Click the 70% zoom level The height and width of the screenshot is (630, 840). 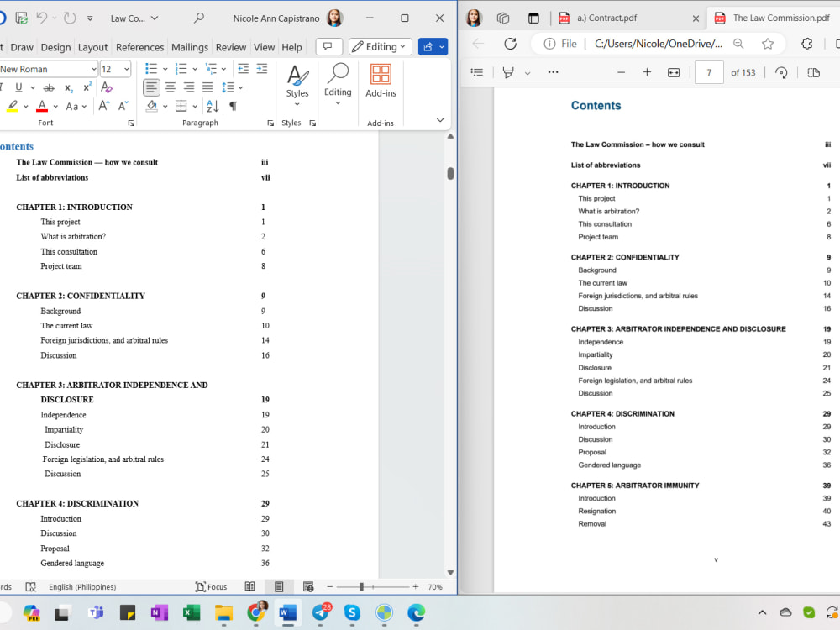click(435, 586)
